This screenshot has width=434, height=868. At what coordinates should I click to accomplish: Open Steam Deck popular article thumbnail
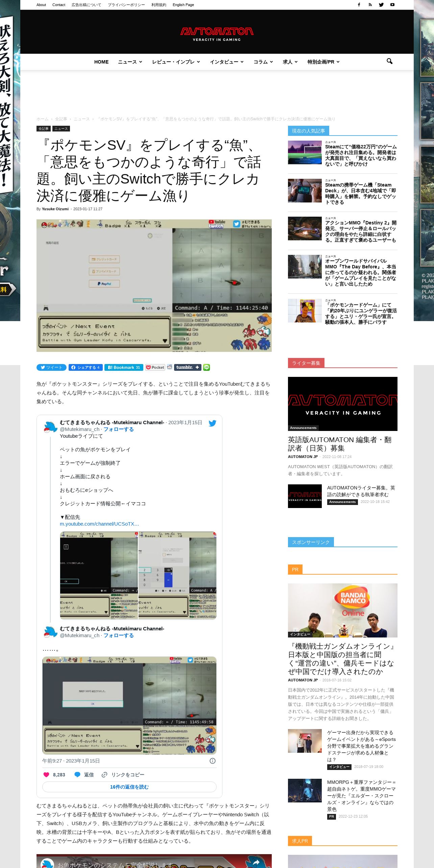(305, 191)
